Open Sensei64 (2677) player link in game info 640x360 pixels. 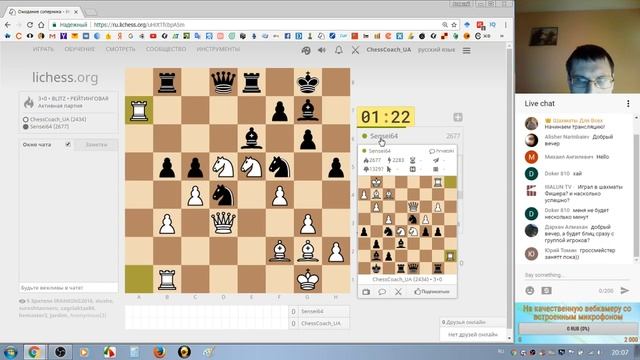[49, 127]
